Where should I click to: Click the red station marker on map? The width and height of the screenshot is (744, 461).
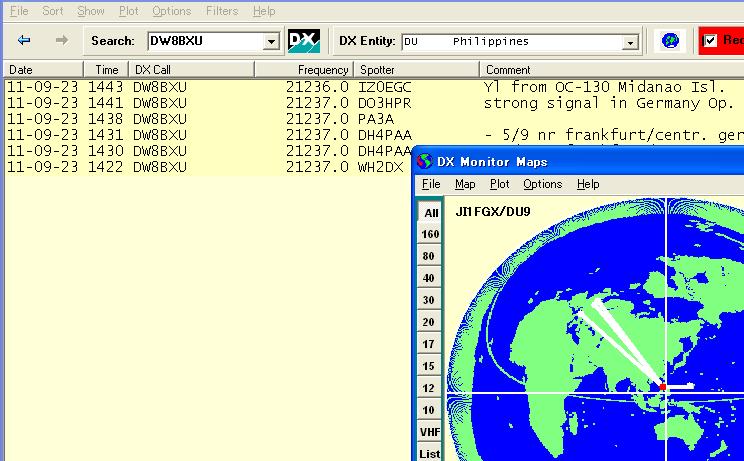tap(663, 387)
